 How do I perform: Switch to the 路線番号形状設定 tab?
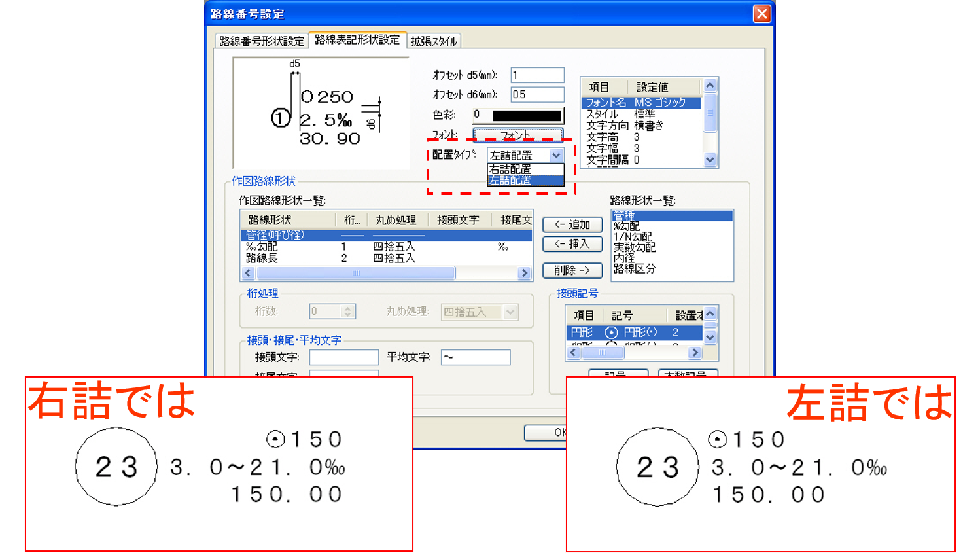(x=262, y=41)
